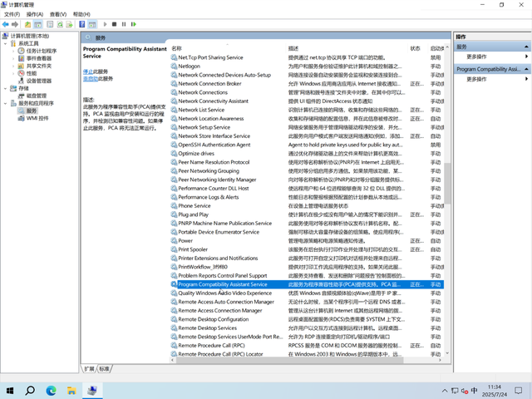Select OpenSSH Authentication Agent service
The height and width of the screenshot is (399, 532).
click(x=307, y=145)
